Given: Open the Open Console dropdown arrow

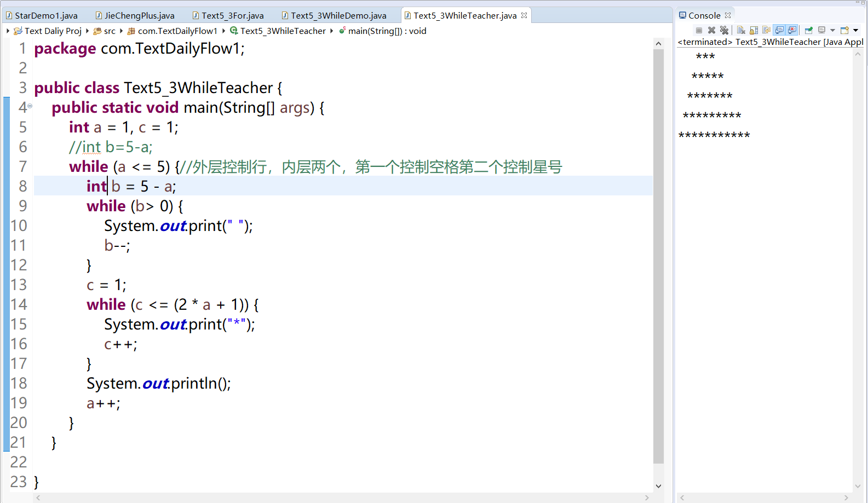Looking at the screenshot, I should tap(855, 30).
